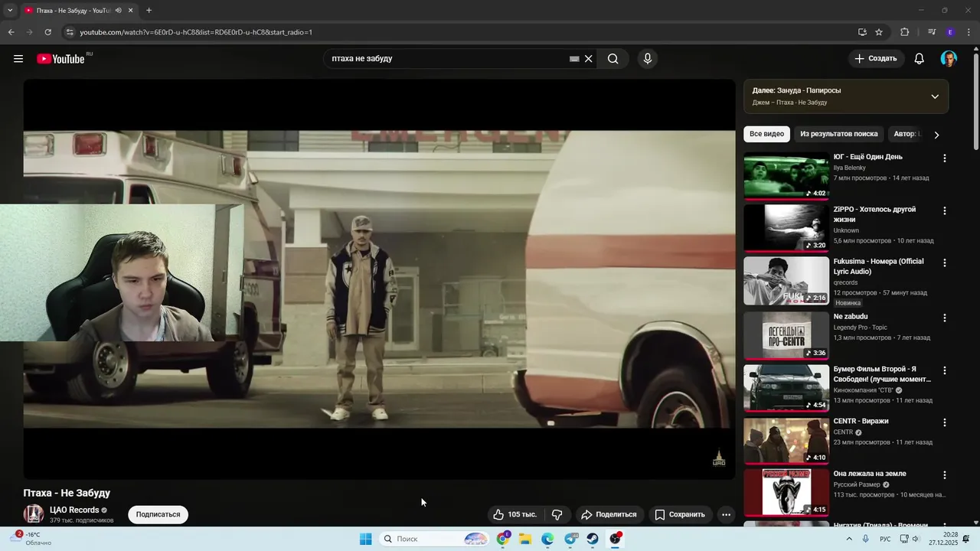Image resolution: width=980 pixels, height=551 pixels.
Task: Pause the video by clicking the player
Action: click(379, 279)
